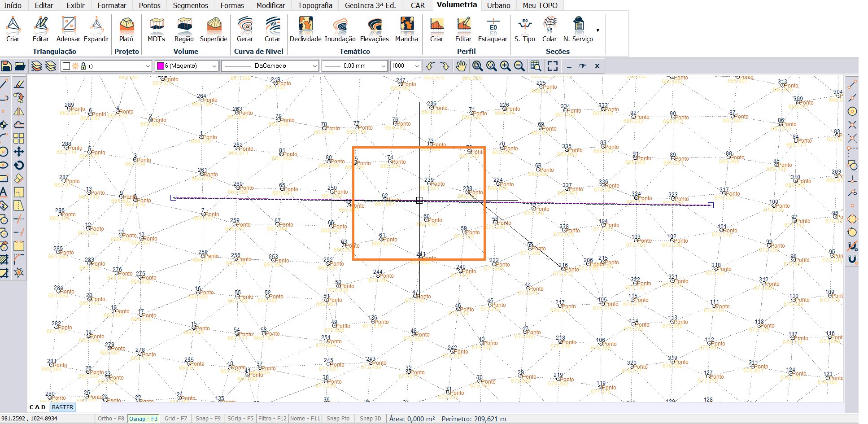
Task: Switch to the RASTER view button
Action: (62, 407)
